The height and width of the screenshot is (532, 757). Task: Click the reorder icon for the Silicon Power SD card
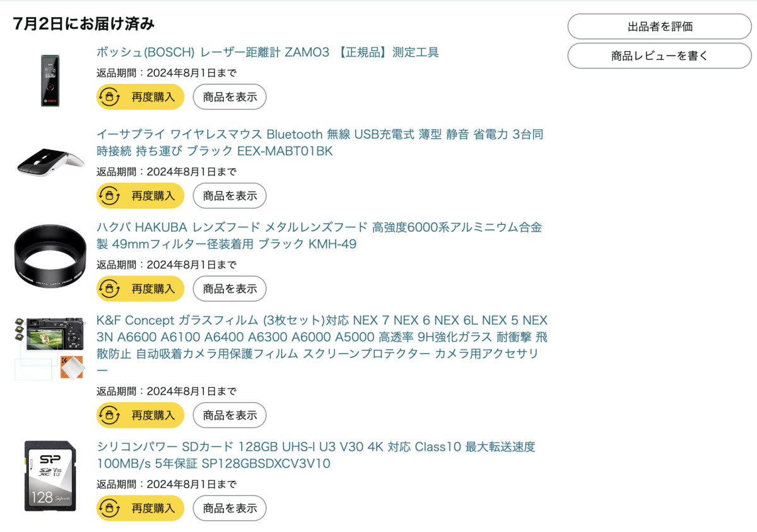(110, 508)
